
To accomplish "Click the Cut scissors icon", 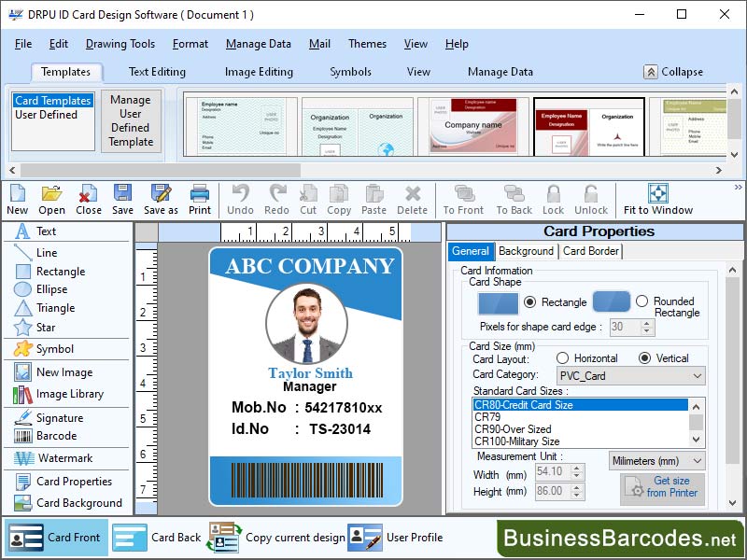I will (308, 200).
